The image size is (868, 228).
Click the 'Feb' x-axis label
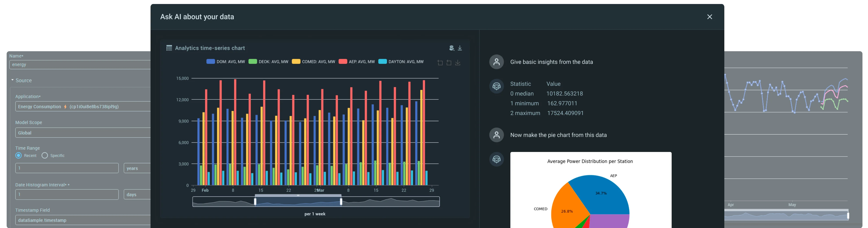[x=205, y=191]
